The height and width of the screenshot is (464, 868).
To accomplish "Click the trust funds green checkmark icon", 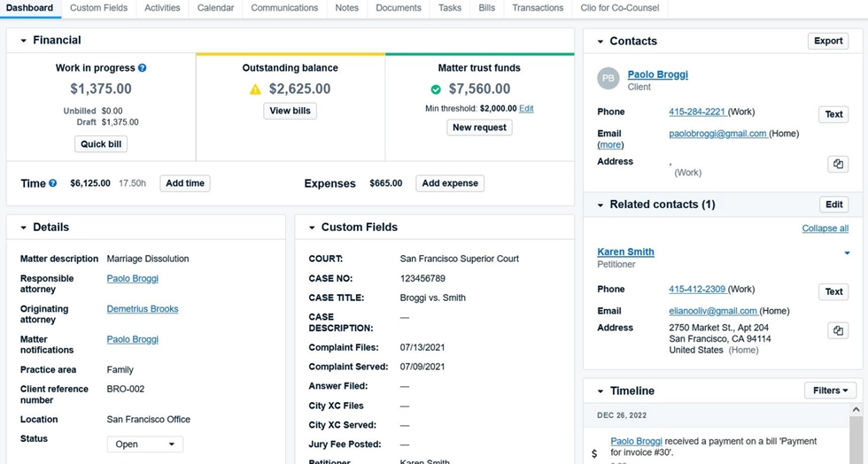I will pos(436,89).
